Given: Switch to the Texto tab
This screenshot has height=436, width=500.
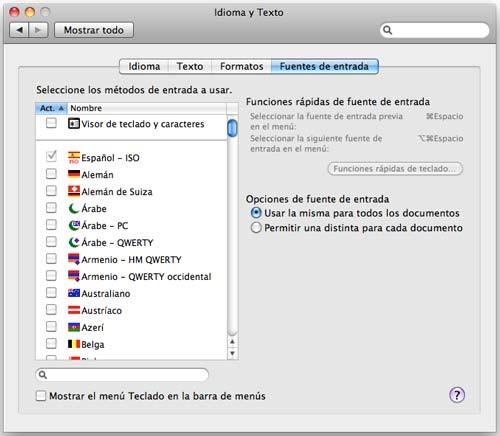Looking at the screenshot, I should (x=190, y=66).
